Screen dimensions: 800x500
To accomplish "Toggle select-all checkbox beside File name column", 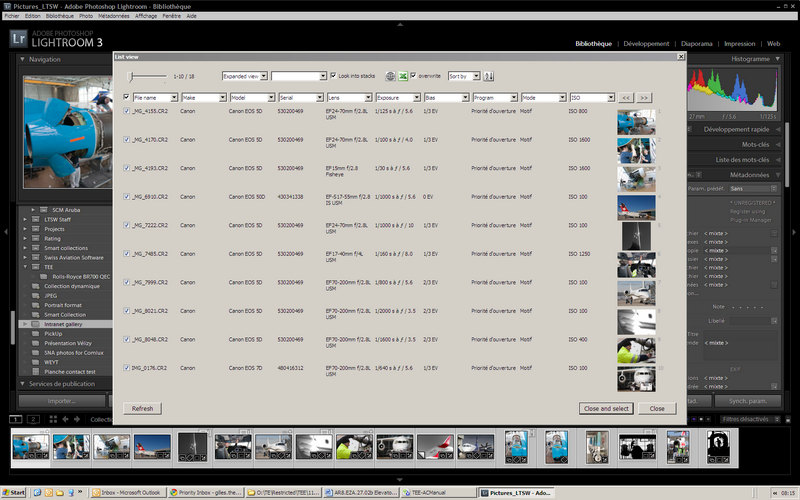I will click(x=127, y=97).
